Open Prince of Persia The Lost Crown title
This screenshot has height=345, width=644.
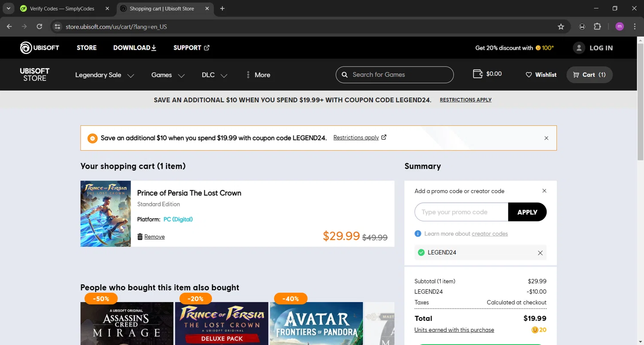point(189,193)
